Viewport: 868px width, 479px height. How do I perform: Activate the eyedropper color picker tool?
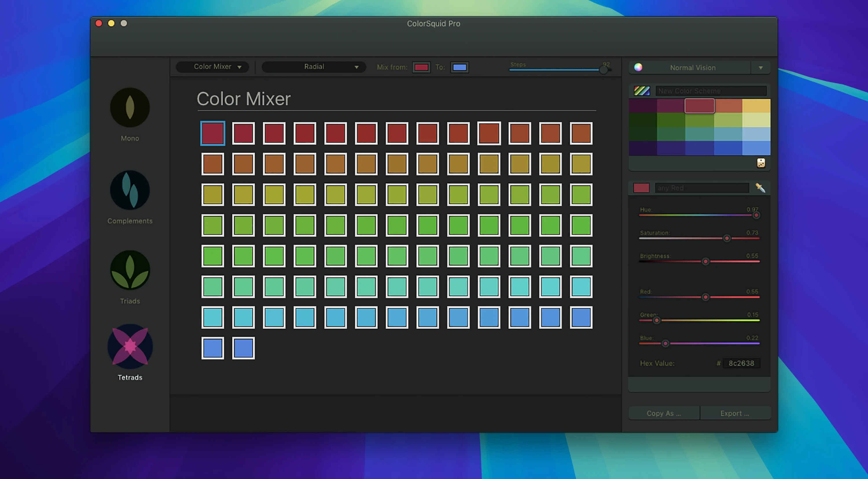point(760,188)
